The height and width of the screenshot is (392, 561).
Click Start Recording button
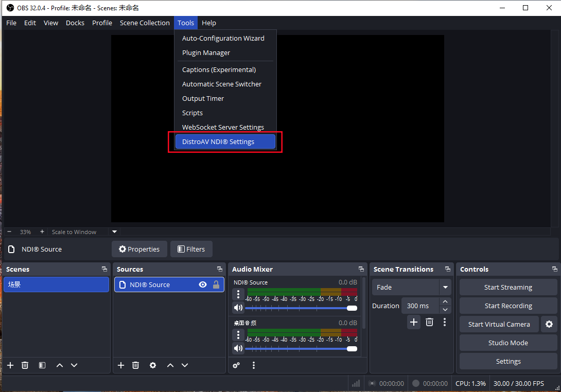(x=508, y=306)
